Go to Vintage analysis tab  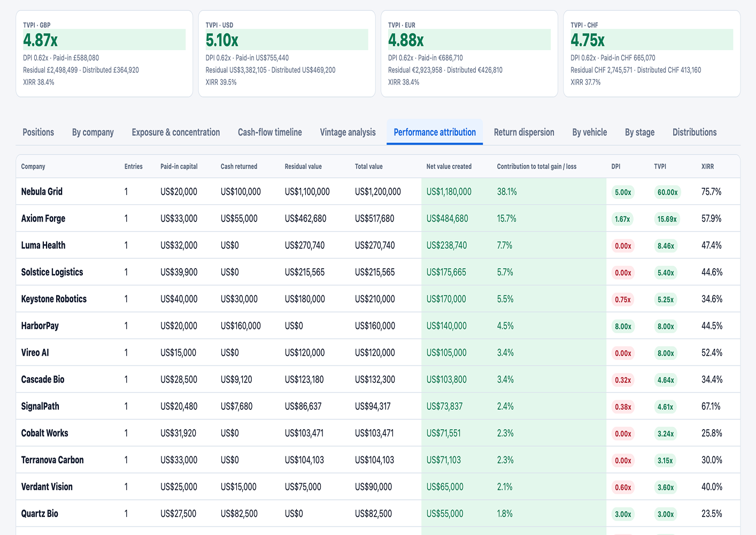tap(348, 132)
